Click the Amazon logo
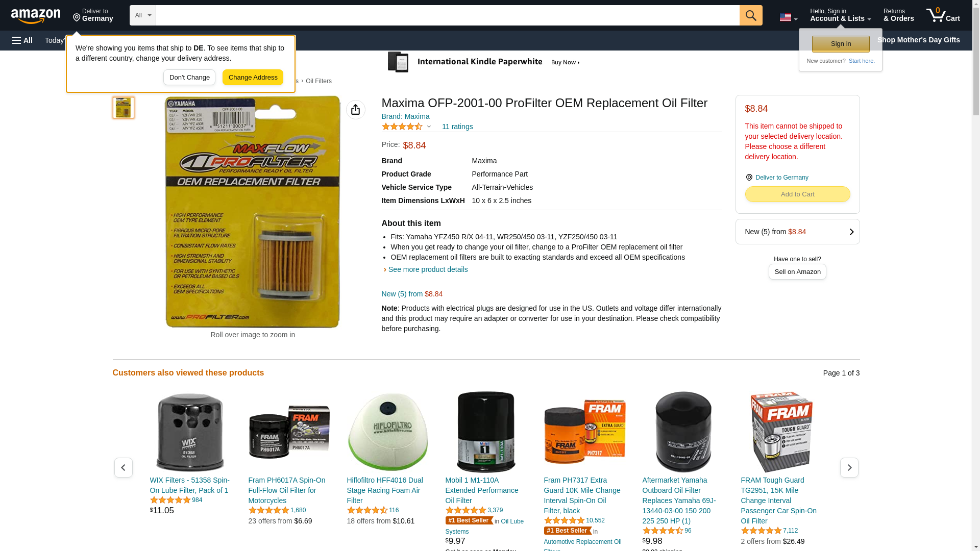 point(36,16)
